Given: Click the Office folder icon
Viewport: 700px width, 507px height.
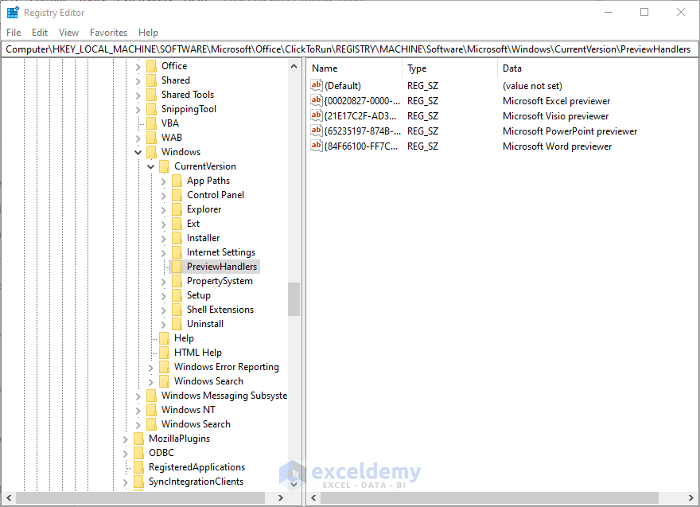Looking at the screenshot, I should coord(152,66).
